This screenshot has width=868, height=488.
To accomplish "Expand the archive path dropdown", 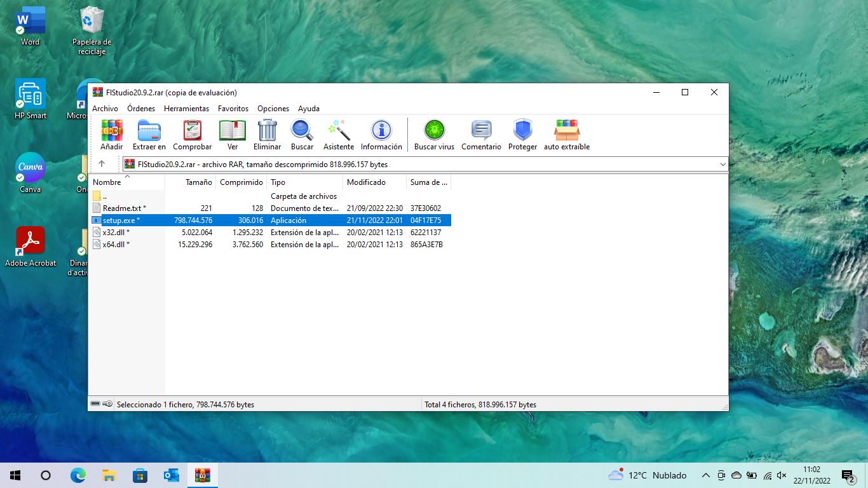I will [x=722, y=165].
